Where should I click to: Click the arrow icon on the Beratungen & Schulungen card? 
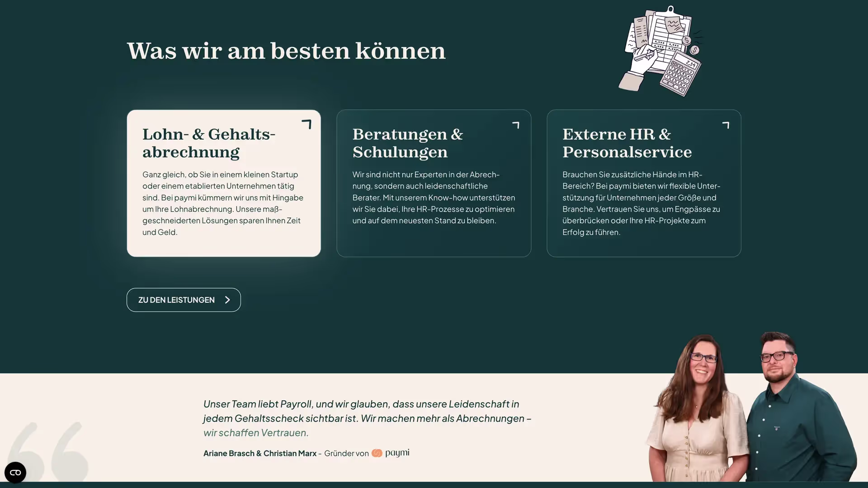tap(516, 125)
